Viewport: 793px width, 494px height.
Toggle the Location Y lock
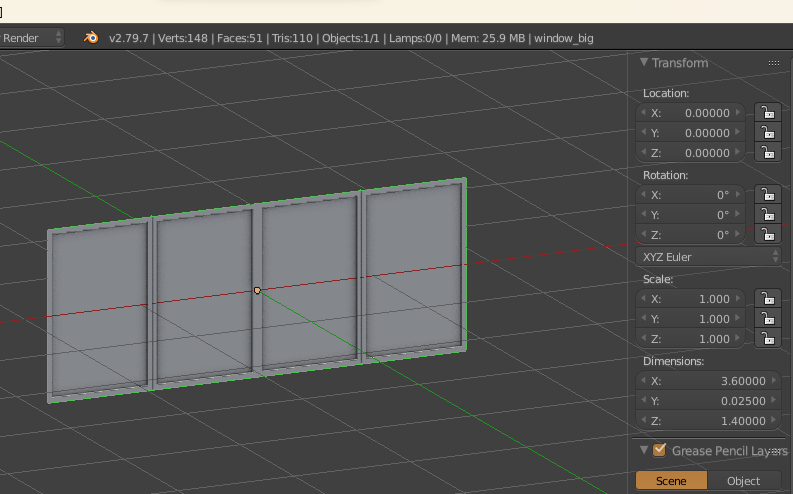pos(767,133)
